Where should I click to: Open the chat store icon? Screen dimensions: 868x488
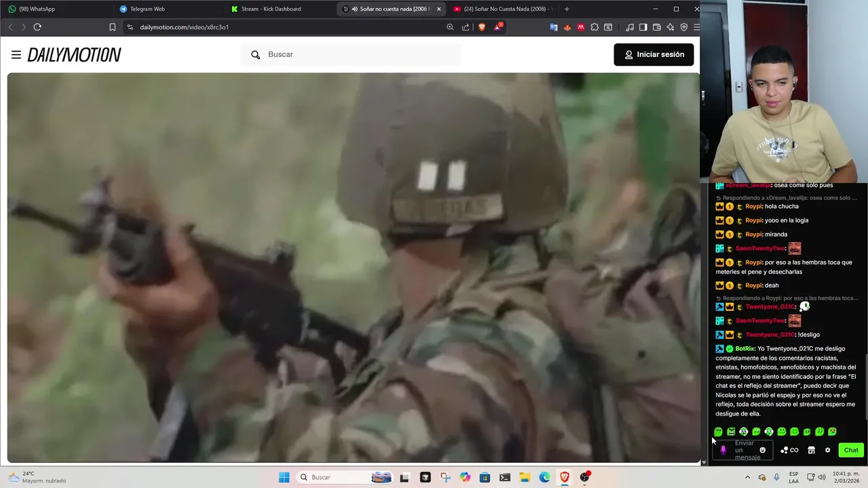click(x=811, y=450)
